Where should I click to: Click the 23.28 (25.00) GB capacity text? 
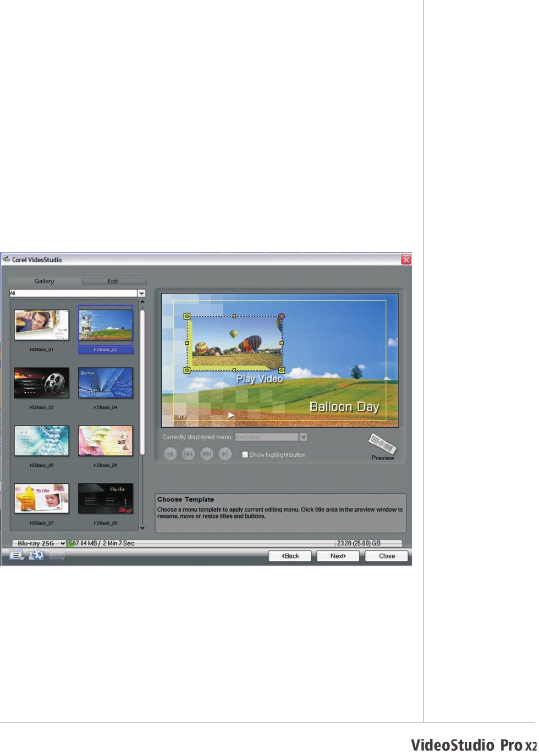tap(359, 543)
